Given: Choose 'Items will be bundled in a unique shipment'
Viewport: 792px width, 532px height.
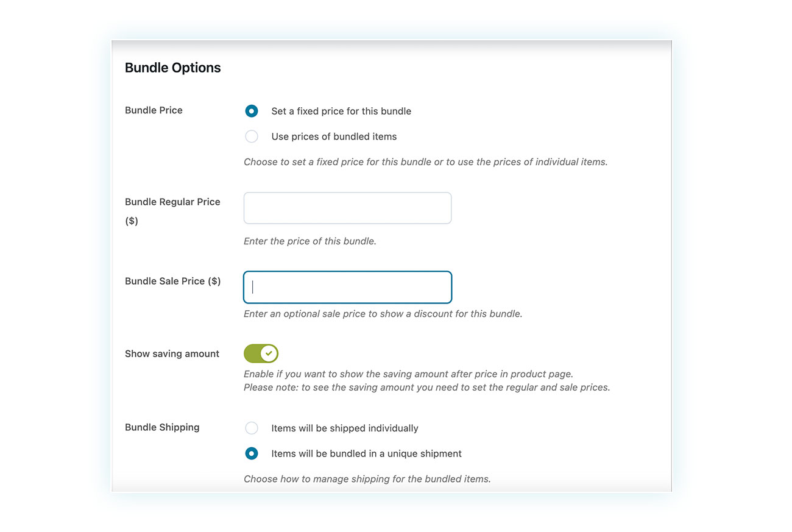Looking at the screenshot, I should pyautogui.click(x=251, y=454).
